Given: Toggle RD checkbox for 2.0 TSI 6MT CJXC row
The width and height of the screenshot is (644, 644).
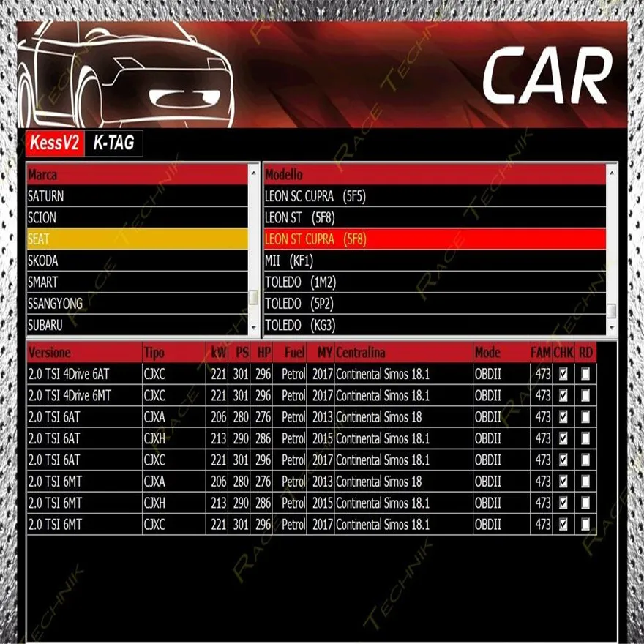Looking at the screenshot, I should (585, 524).
